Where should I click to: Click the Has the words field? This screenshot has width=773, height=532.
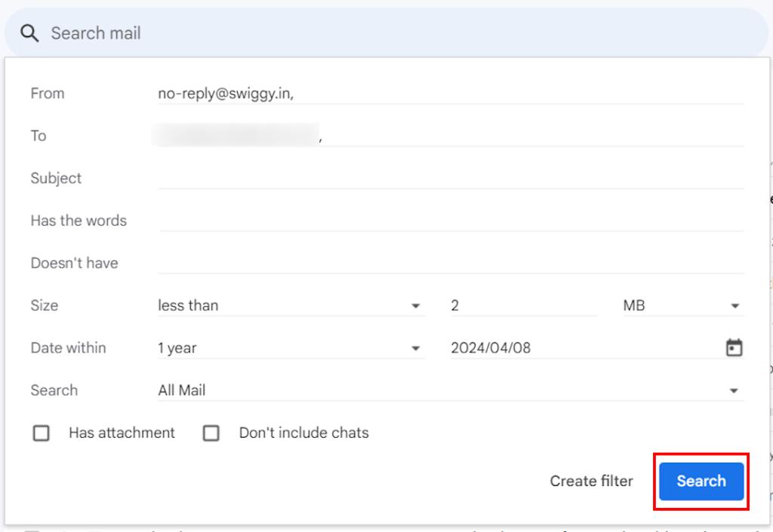(451, 220)
